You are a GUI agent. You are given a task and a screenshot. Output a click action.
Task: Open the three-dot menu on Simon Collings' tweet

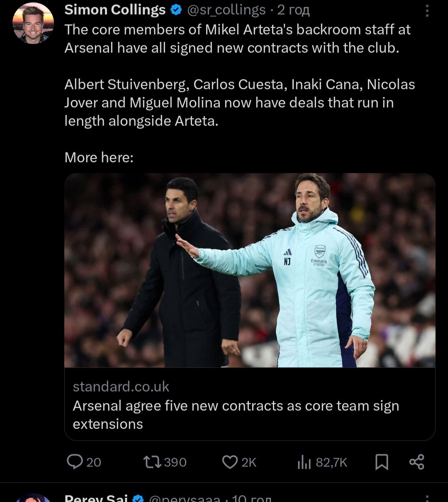point(427,11)
